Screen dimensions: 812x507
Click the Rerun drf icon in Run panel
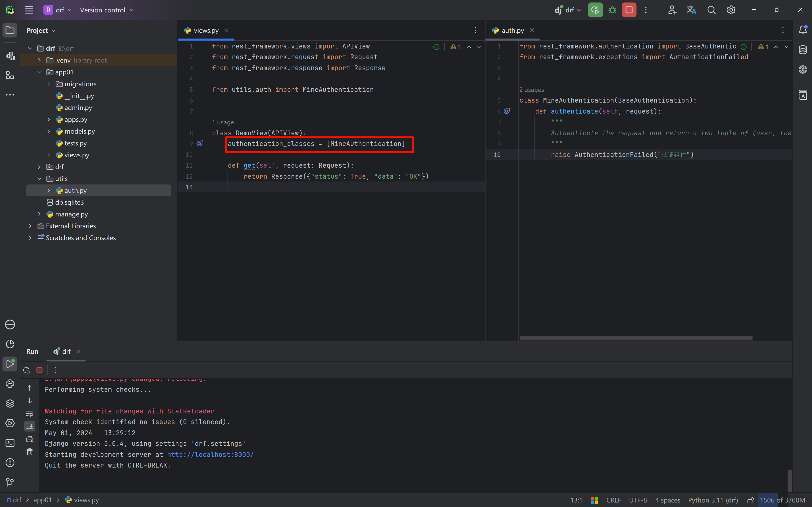pyautogui.click(x=27, y=370)
